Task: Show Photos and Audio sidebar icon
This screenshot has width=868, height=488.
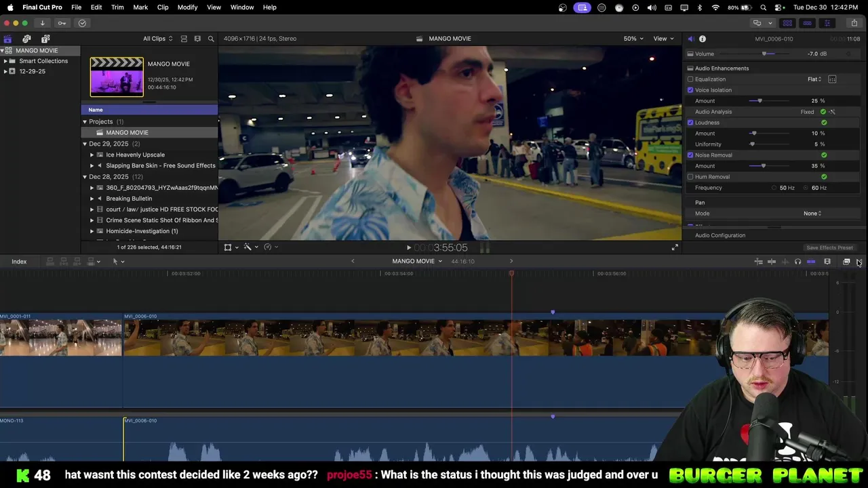Action: [26, 39]
